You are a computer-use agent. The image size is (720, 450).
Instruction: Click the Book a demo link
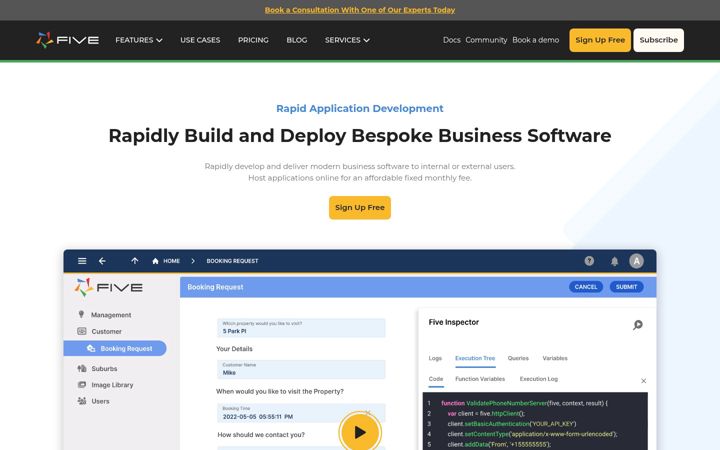coord(535,40)
